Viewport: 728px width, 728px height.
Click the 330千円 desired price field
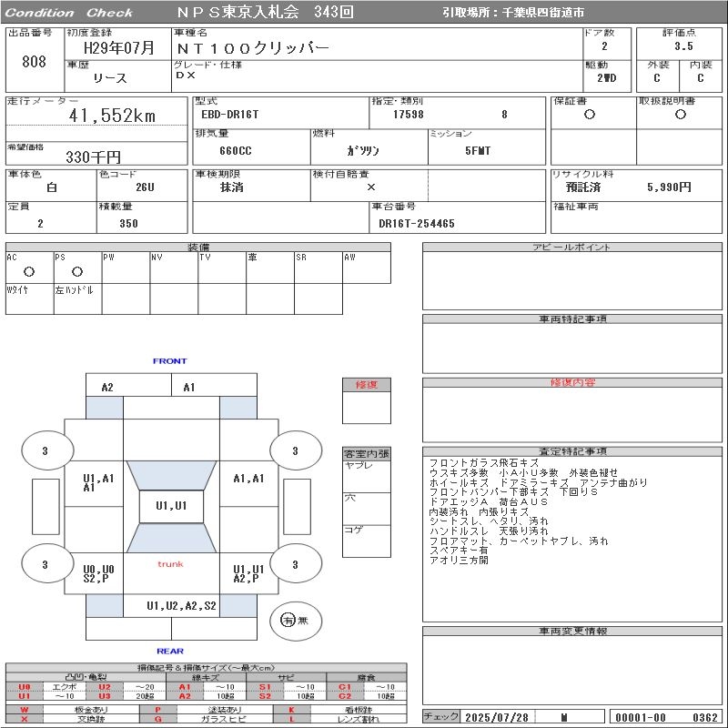(x=94, y=157)
